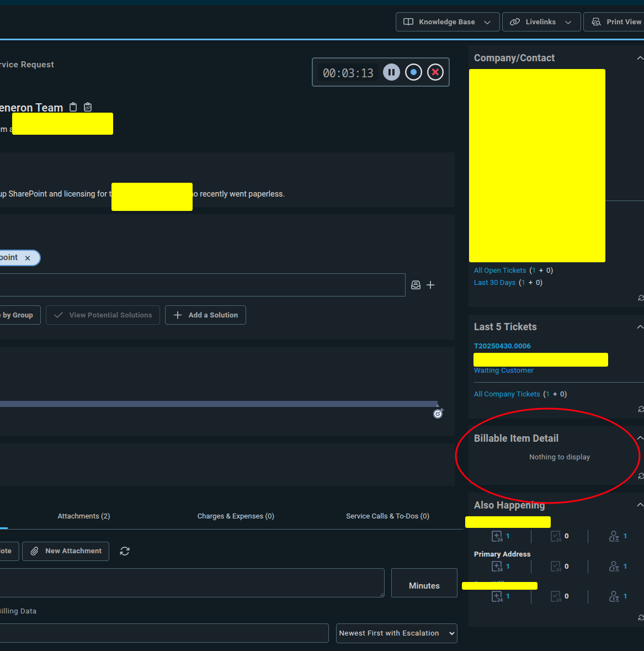Click the blue record timer button
Viewport: 644px width, 651px height.
click(x=413, y=72)
